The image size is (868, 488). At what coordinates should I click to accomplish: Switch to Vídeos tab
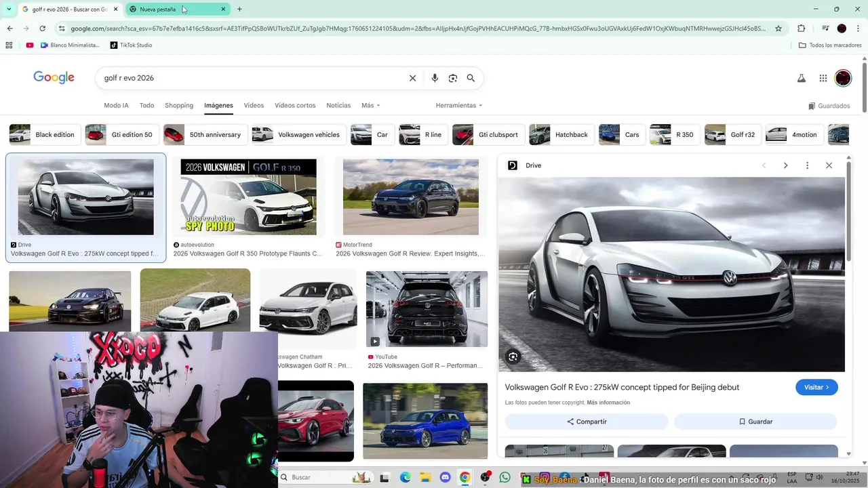(x=254, y=106)
